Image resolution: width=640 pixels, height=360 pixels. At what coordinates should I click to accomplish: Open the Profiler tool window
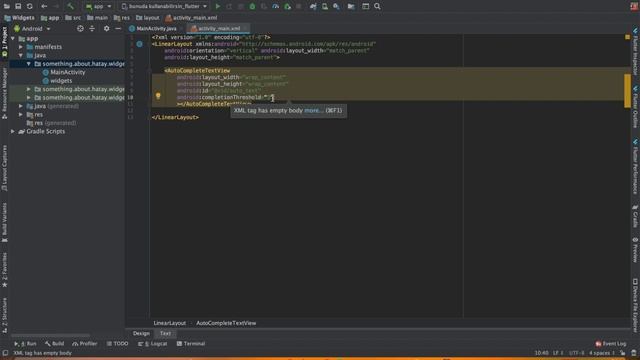click(85, 344)
